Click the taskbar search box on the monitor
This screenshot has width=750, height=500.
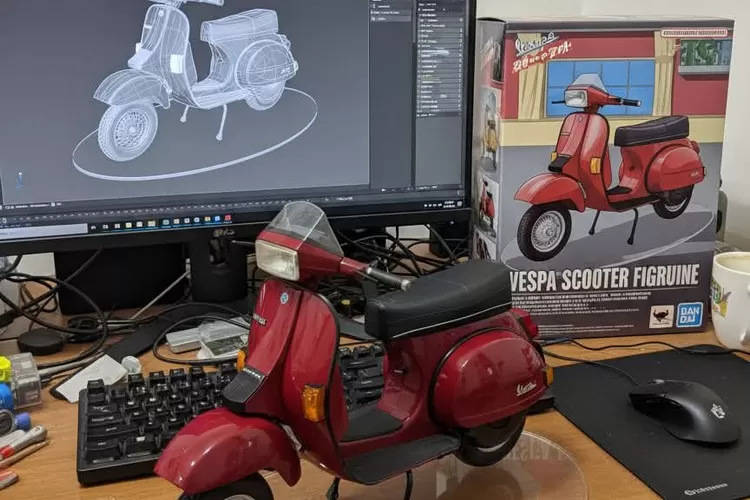pos(44,231)
